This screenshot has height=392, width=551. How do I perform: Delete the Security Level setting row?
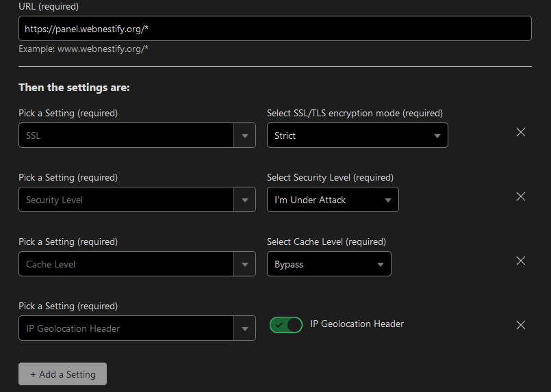pos(520,196)
